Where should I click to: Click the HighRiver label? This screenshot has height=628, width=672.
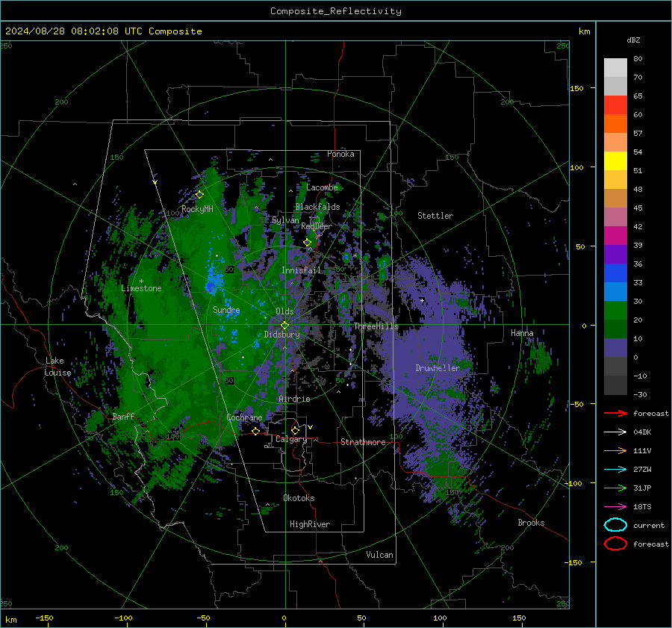coord(310,524)
